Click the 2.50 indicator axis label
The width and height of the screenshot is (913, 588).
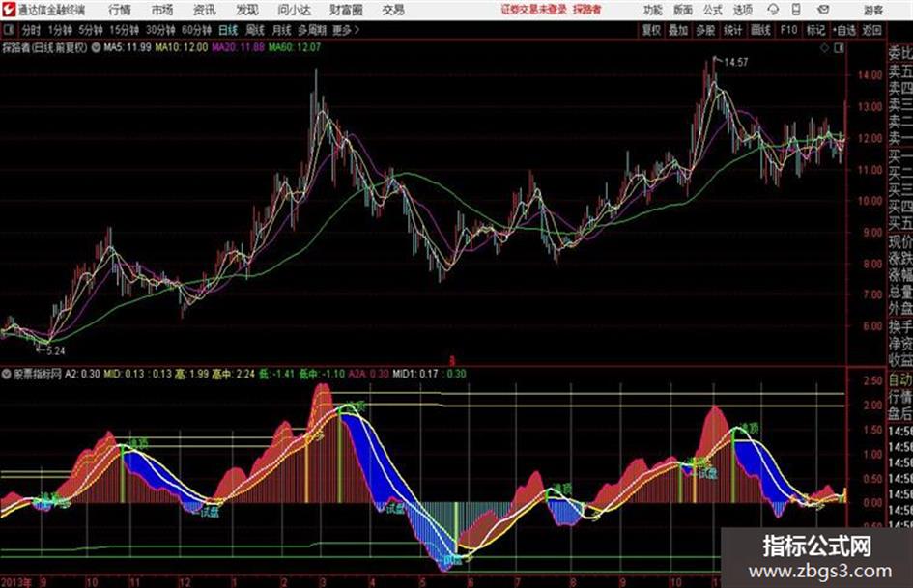(872, 381)
